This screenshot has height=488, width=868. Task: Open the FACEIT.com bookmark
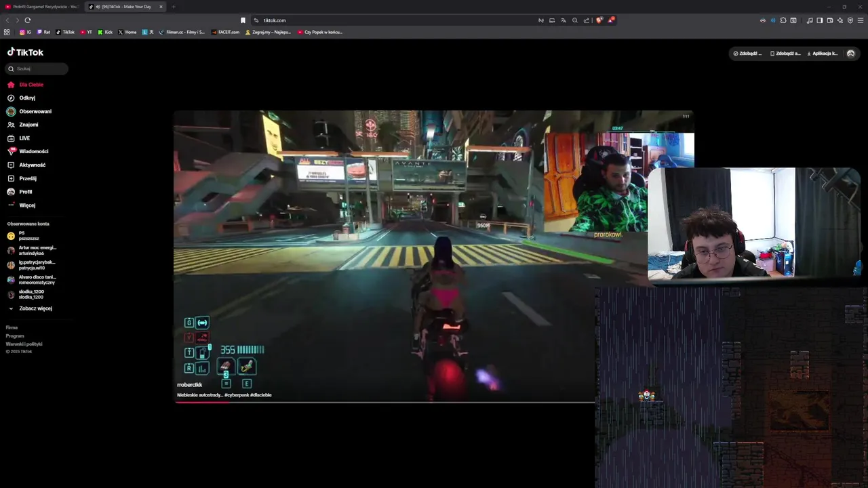tap(226, 32)
